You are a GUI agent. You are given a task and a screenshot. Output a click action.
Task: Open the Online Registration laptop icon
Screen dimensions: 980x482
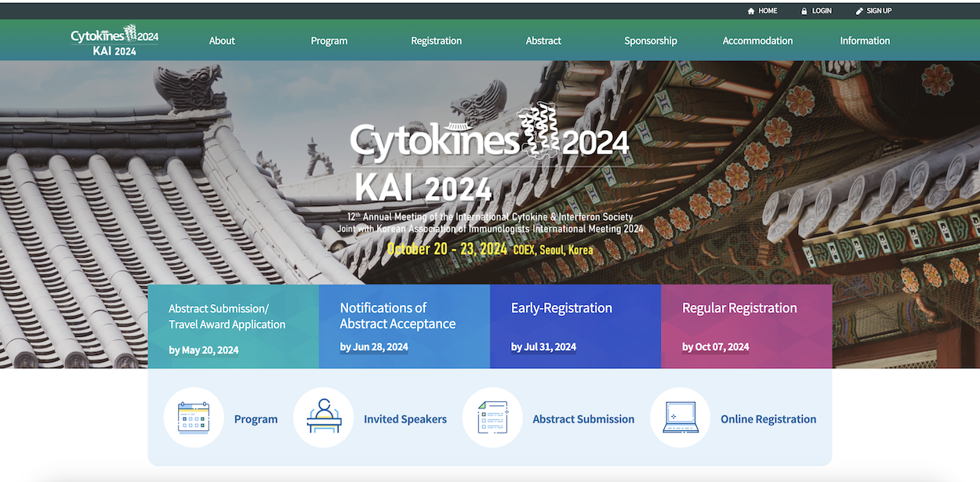681,418
